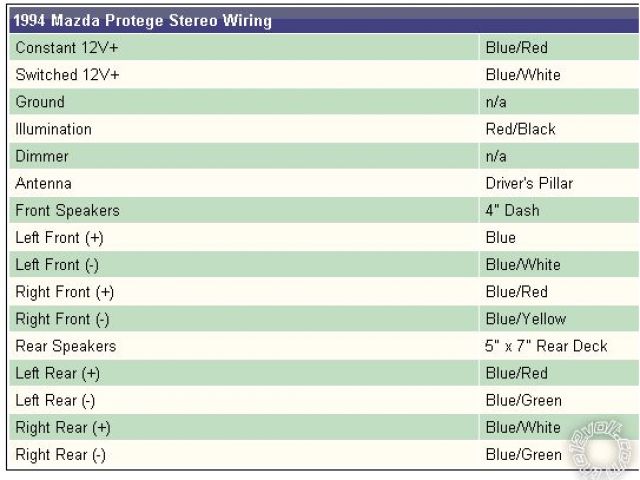The width and height of the screenshot is (640, 480).
Task: Select the "Rear Speakers" row label
Action: pos(65,347)
